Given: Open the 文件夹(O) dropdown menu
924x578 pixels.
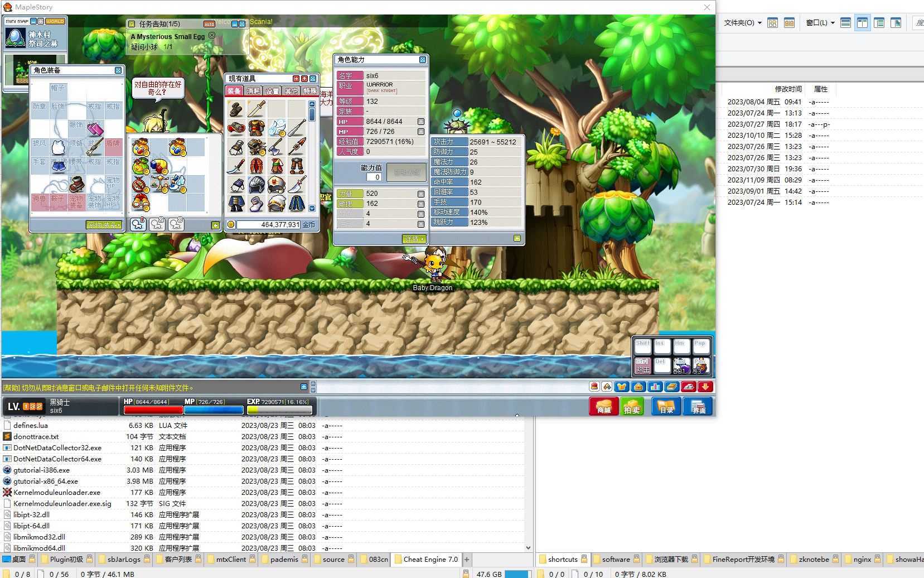Looking at the screenshot, I should 743,23.
